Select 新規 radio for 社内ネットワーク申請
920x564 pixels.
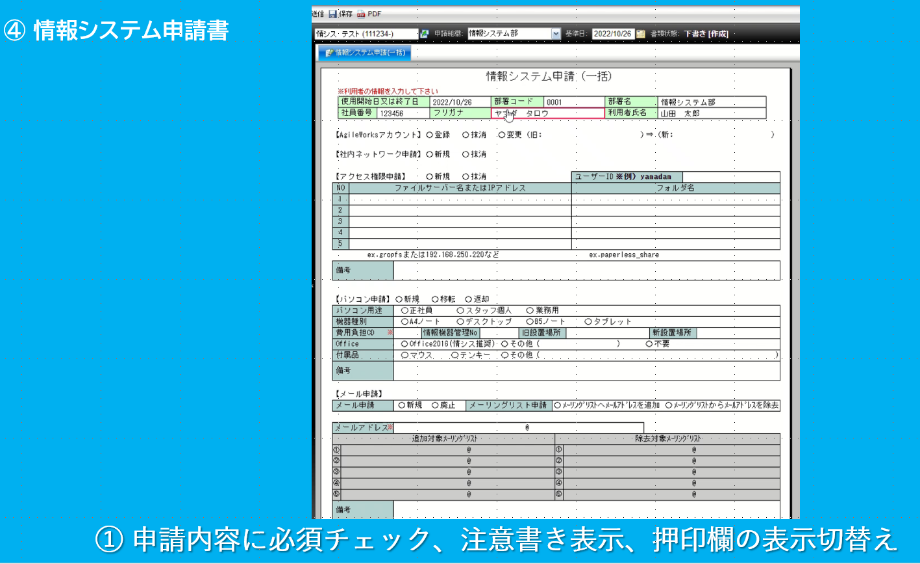(430, 154)
